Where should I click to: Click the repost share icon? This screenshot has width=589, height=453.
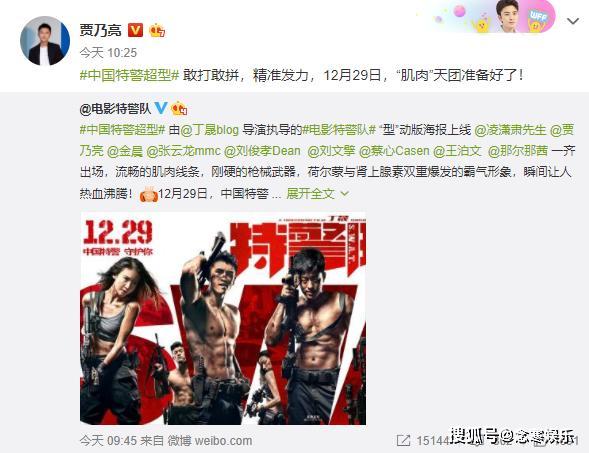pyautogui.click(x=403, y=440)
